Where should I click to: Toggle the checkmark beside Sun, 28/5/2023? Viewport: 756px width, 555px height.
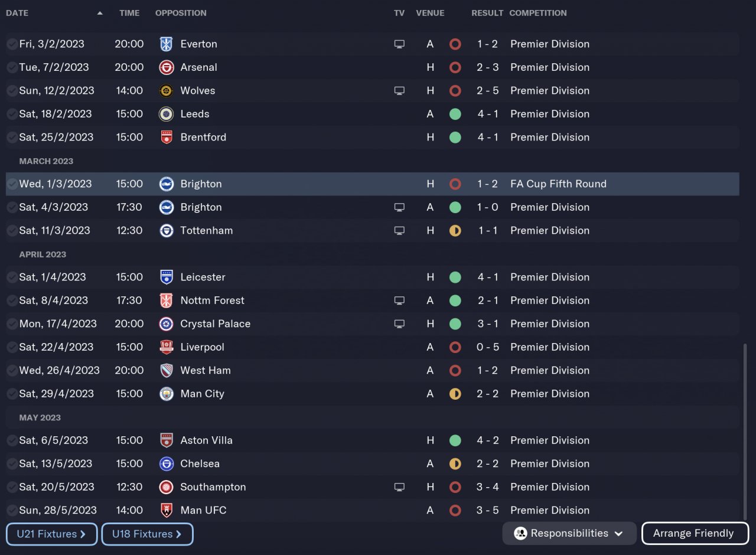coord(12,510)
